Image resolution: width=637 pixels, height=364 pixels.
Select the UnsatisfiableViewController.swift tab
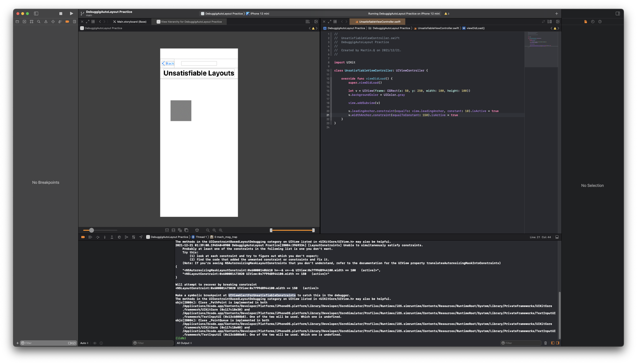coord(379,22)
